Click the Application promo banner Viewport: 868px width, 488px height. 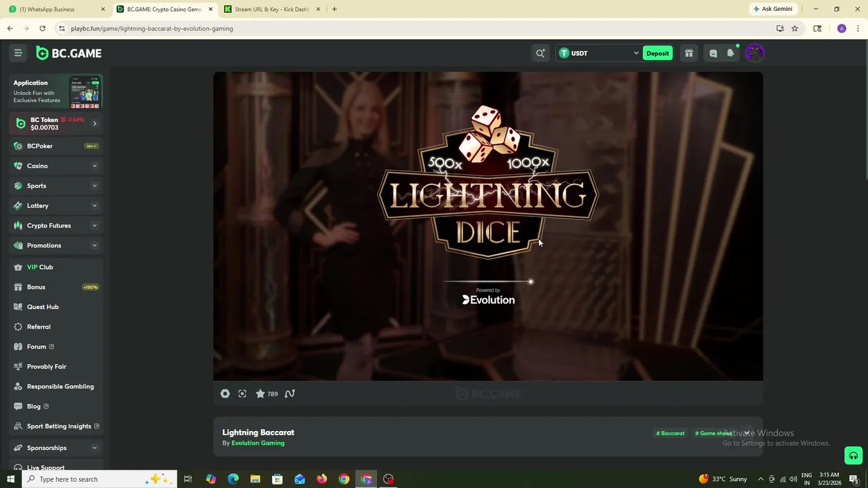point(56,92)
